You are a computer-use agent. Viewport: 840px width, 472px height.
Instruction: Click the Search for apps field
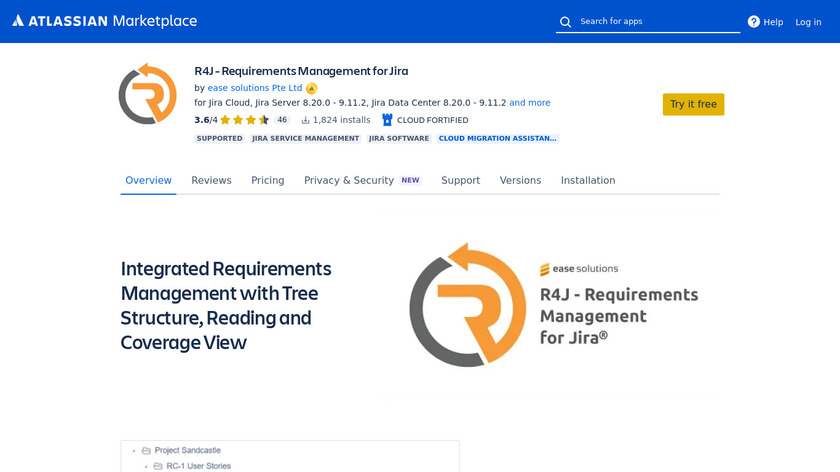(x=655, y=22)
